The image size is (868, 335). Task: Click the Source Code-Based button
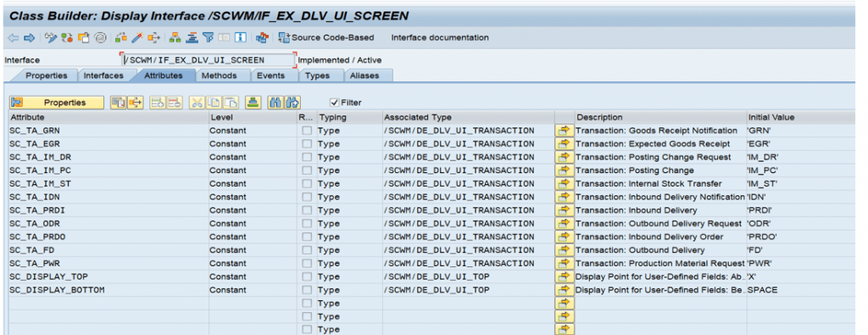[326, 37]
